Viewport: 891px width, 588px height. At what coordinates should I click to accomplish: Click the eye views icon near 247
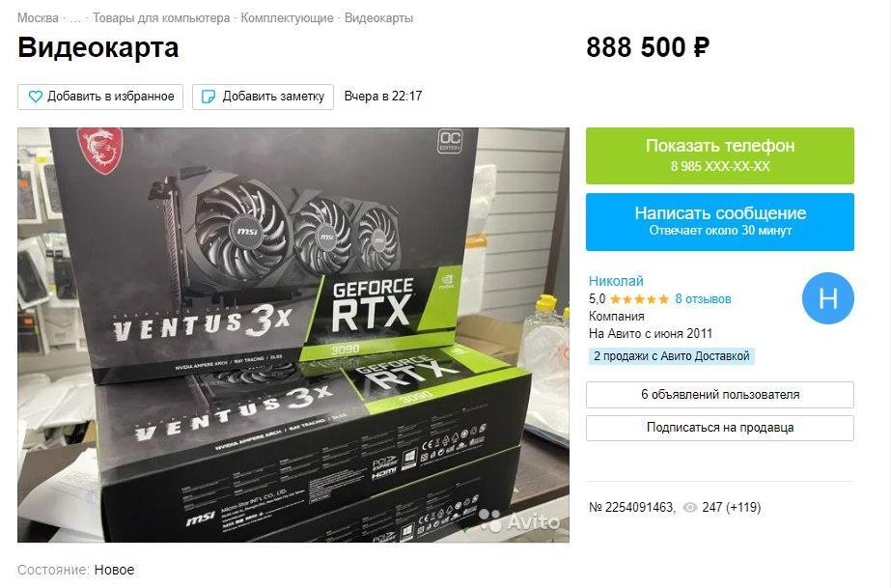pyautogui.click(x=689, y=507)
